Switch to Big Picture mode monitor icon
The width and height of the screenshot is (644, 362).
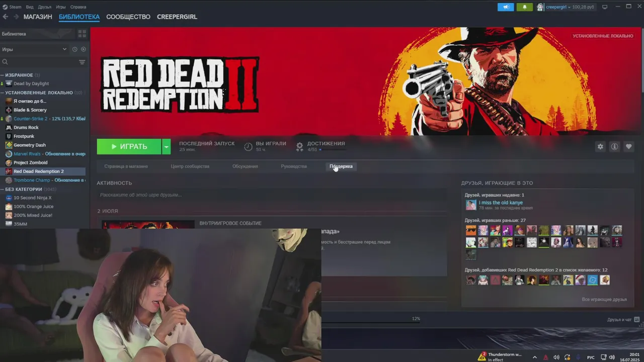[605, 7]
